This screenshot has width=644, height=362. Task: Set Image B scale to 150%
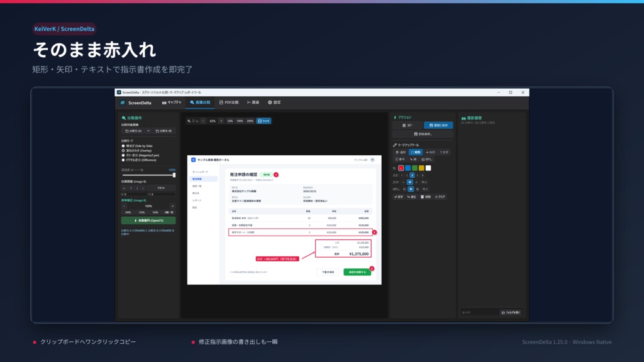pos(155,212)
